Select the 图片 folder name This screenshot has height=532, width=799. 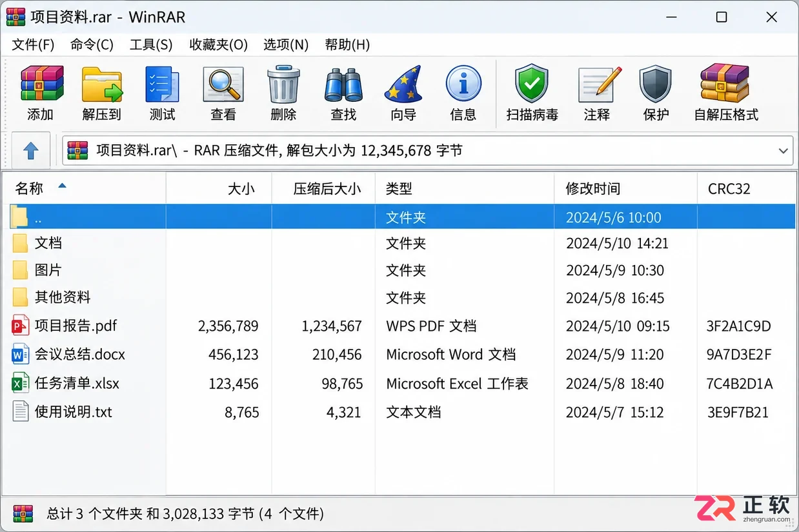[x=48, y=270]
